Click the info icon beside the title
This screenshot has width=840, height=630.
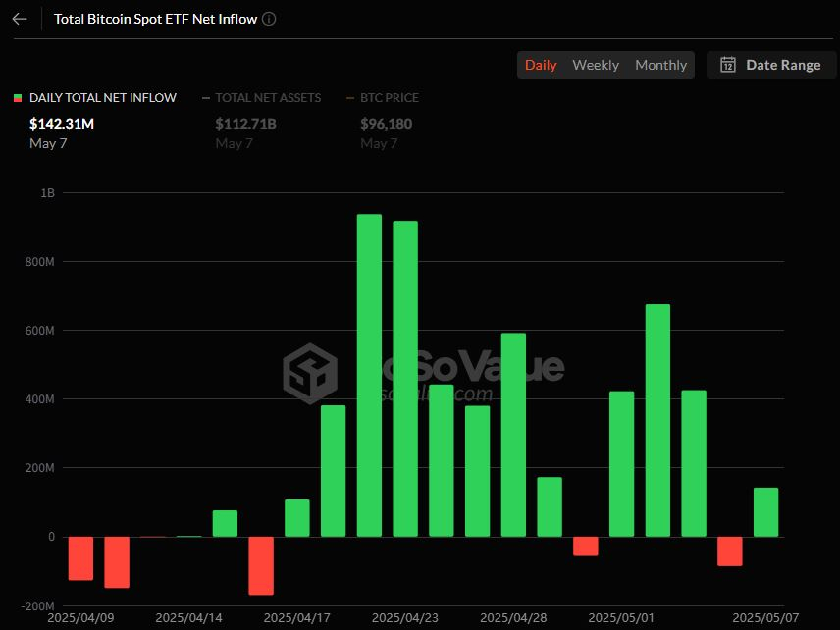coord(270,19)
